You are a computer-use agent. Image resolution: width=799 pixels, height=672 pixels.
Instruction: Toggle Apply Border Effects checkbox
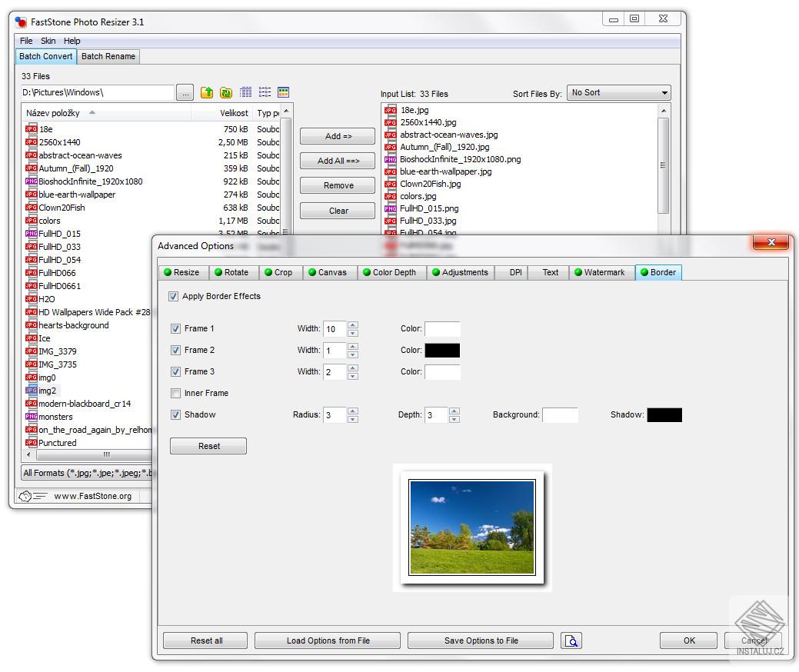coord(173,297)
